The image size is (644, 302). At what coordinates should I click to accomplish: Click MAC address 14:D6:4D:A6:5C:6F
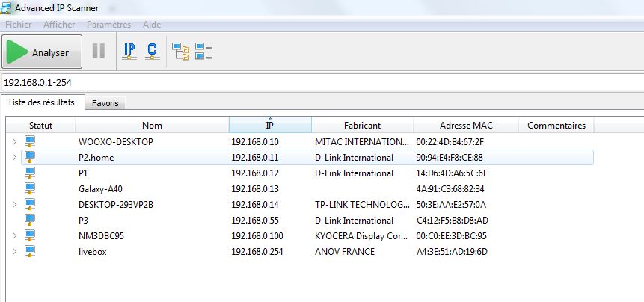pos(451,173)
